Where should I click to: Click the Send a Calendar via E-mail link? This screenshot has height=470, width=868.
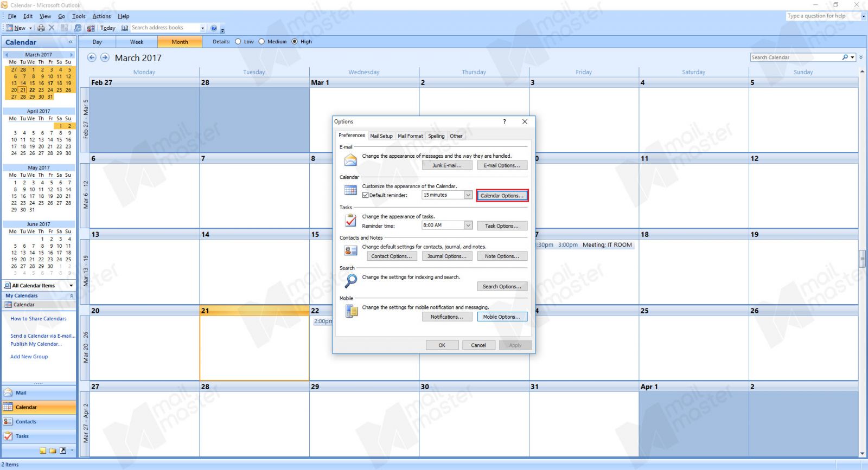tap(43, 336)
